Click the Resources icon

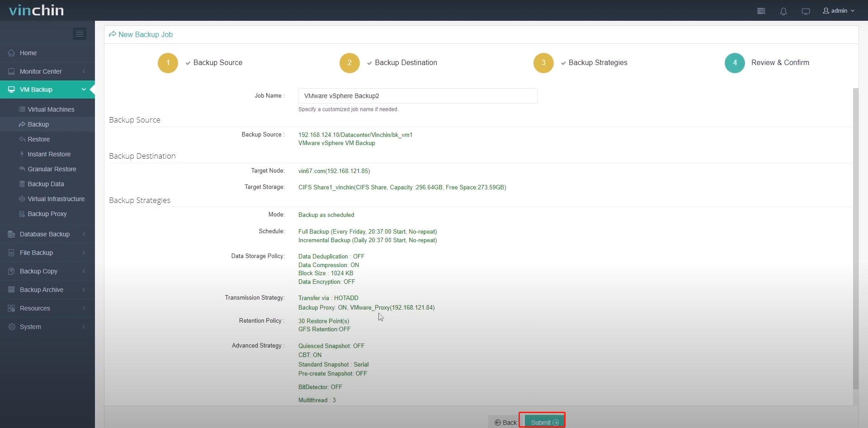pos(12,308)
